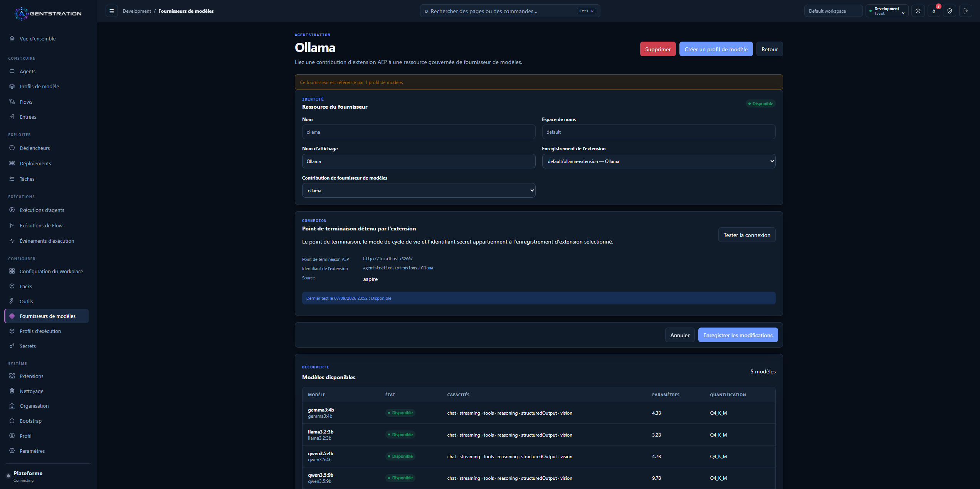The width and height of the screenshot is (980, 489).
Task: Go to Secrets menu item
Action: click(x=28, y=346)
